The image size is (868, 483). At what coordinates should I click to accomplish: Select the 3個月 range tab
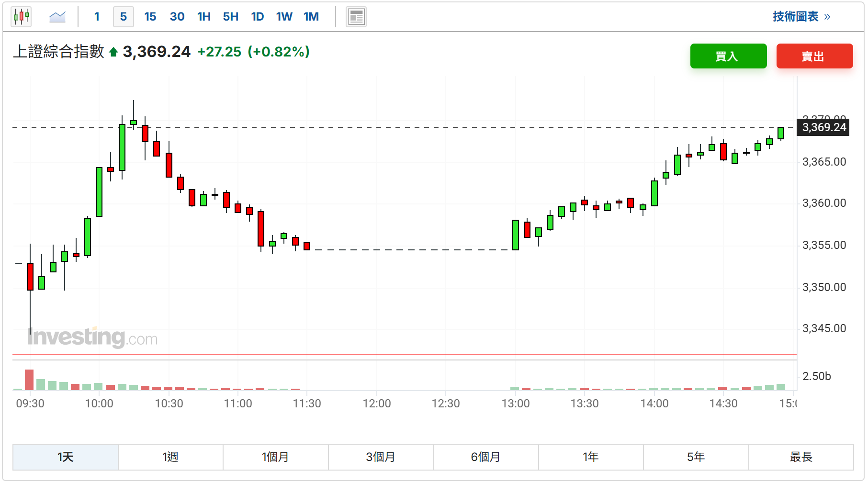coord(381,457)
